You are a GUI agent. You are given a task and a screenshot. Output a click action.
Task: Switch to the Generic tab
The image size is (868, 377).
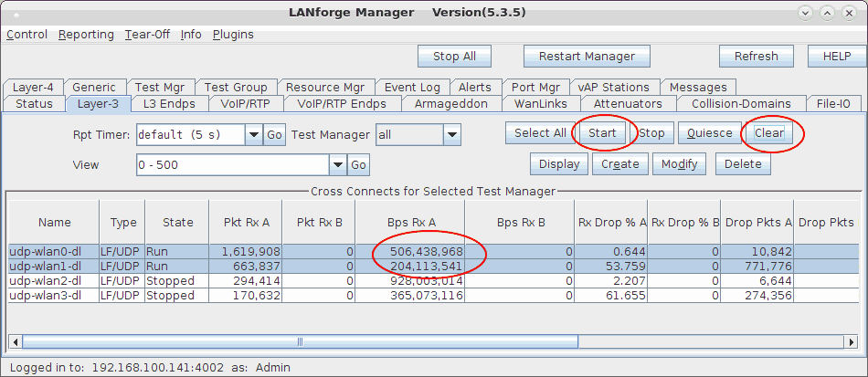pyautogui.click(x=94, y=88)
